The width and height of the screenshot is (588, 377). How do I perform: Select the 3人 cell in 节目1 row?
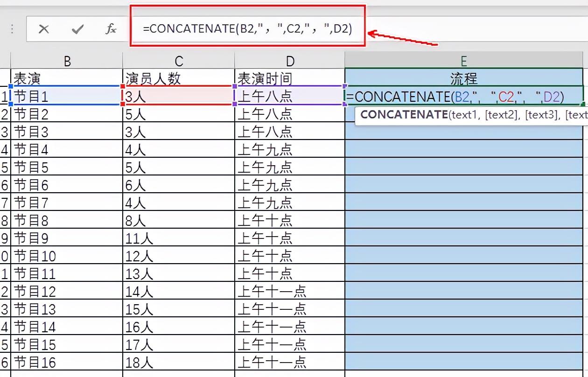click(179, 96)
